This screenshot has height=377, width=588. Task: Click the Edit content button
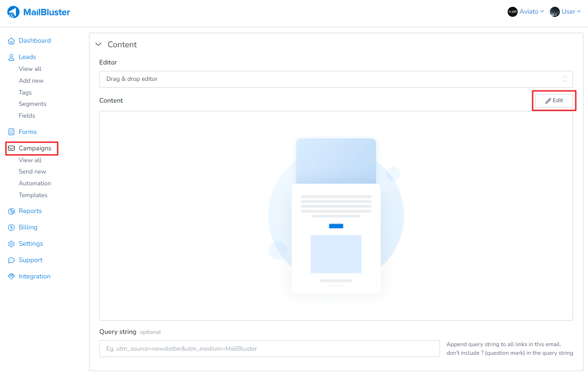coord(554,100)
